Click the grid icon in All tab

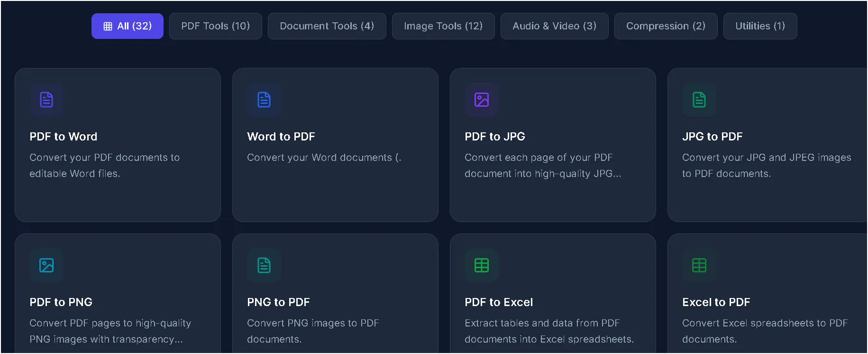coord(108,26)
